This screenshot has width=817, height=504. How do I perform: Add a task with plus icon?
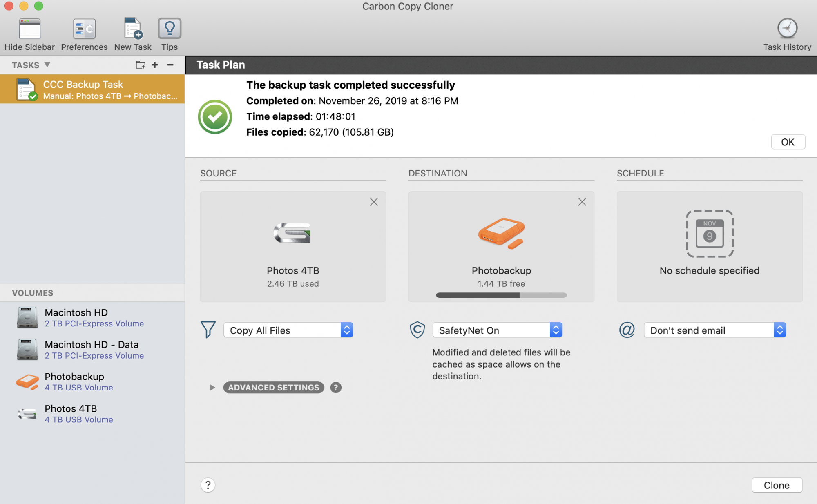(x=155, y=65)
